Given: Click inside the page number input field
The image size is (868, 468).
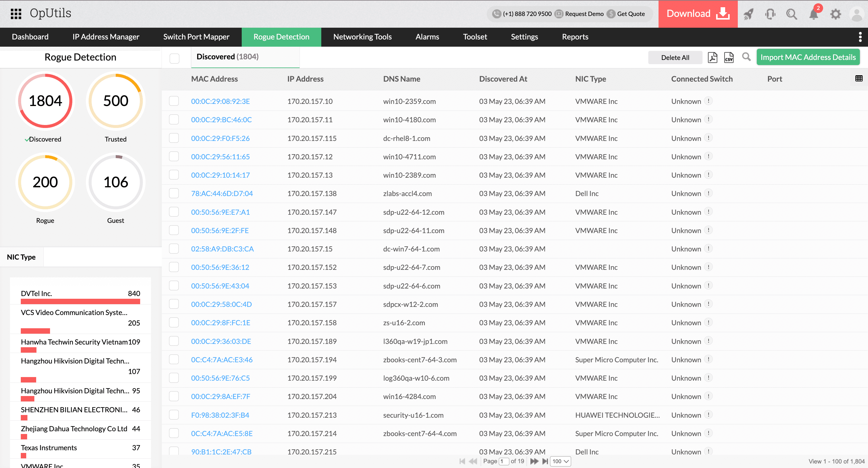Looking at the screenshot, I should pyautogui.click(x=504, y=461).
